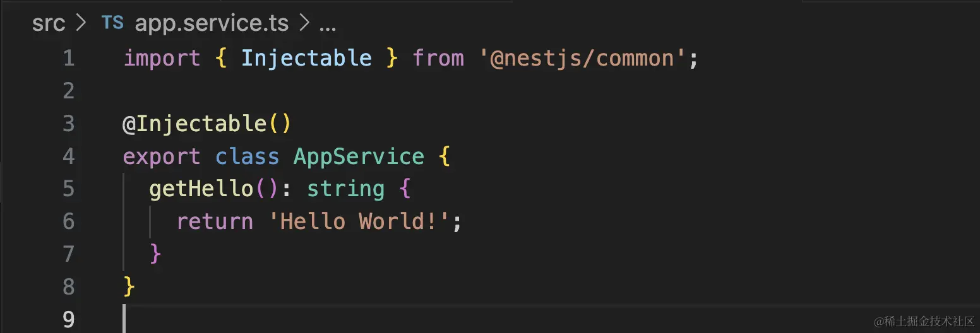Click Injectable inside the import braces
The image size is (980, 333).
coord(306,59)
